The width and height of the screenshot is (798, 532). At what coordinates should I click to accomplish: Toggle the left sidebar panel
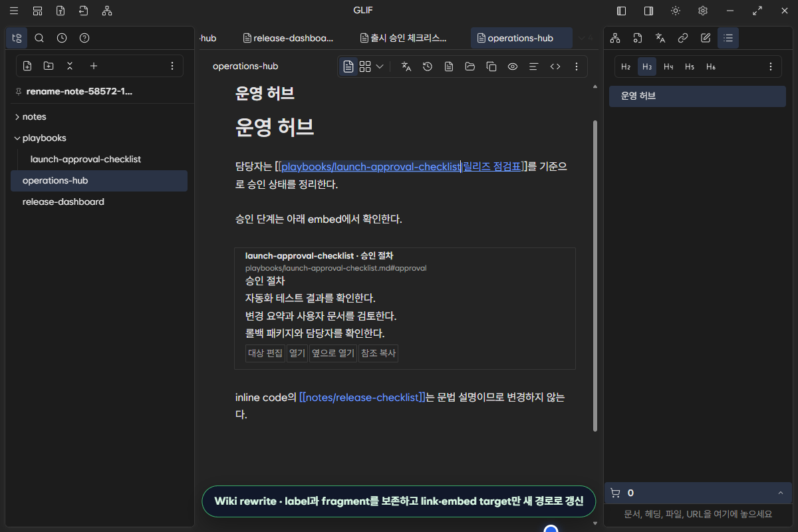(622, 11)
